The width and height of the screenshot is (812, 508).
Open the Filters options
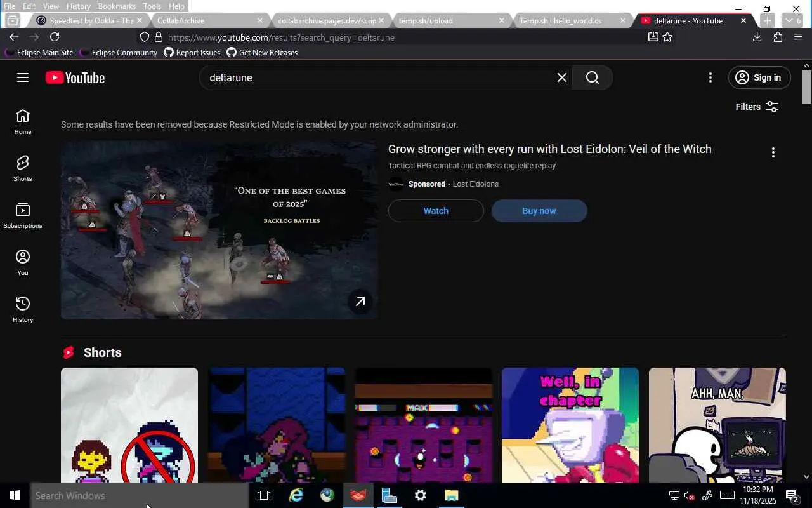point(757,107)
